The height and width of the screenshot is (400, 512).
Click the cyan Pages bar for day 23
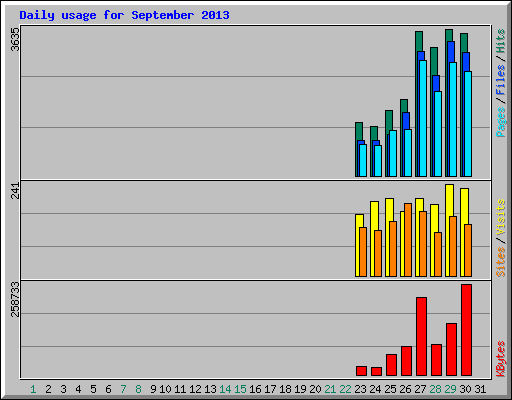click(x=363, y=160)
